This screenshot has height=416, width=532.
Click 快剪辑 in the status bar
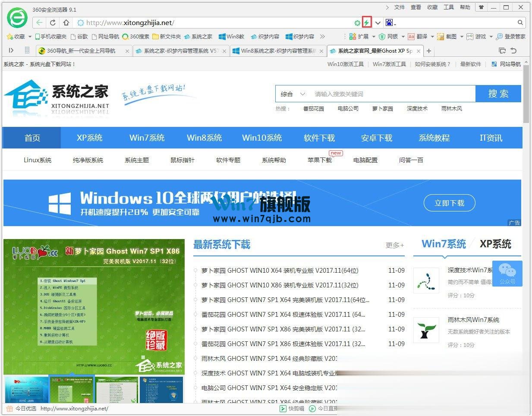(x=292, y=408)
